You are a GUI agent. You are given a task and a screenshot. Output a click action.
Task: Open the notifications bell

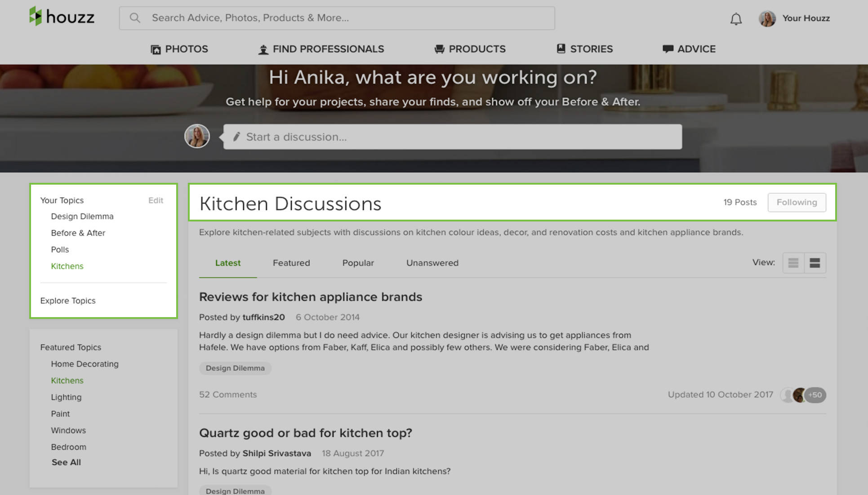coord(735,19)
